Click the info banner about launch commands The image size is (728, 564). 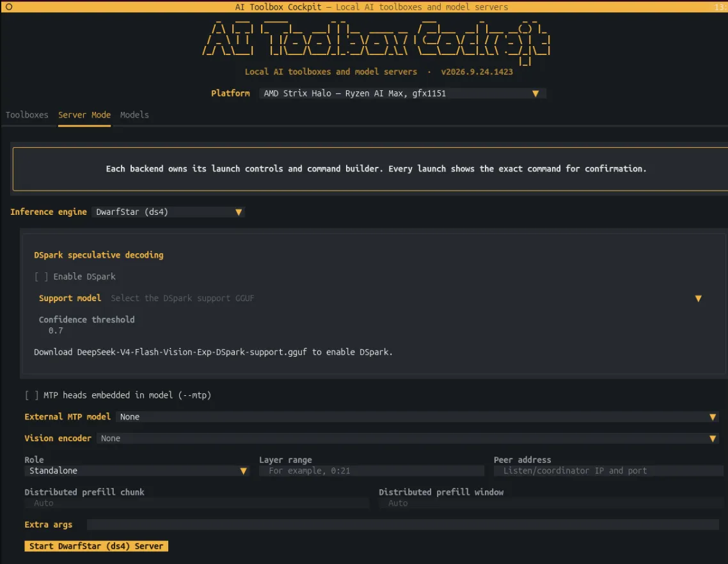370,169
